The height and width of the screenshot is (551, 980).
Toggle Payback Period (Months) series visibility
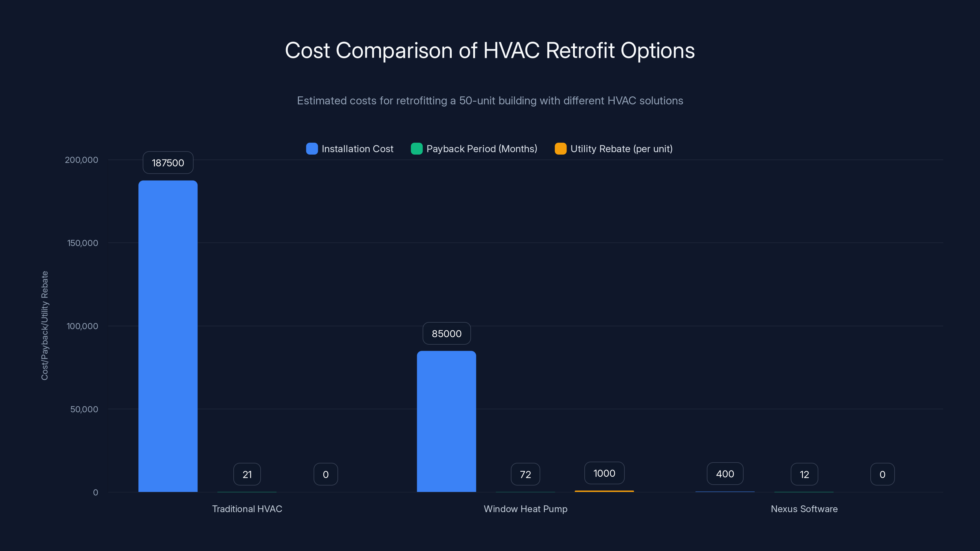481,149
